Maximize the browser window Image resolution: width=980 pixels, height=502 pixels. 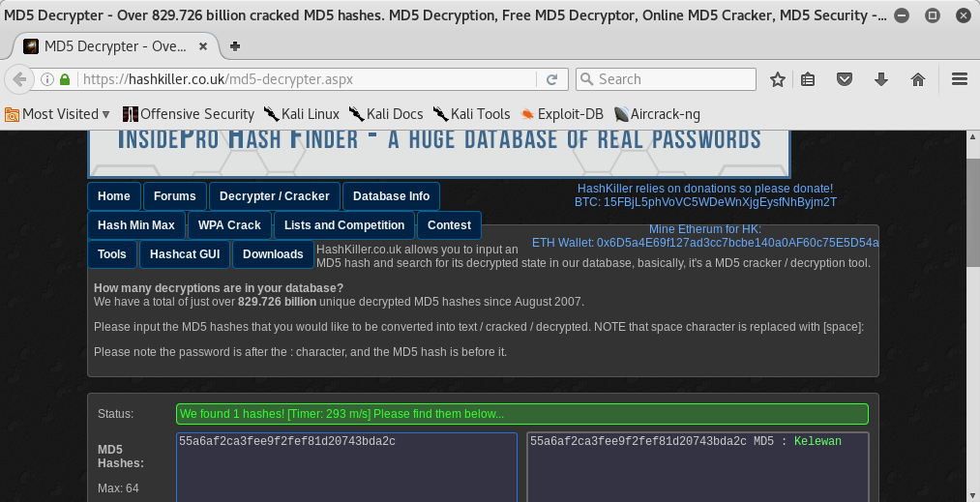[932, 15]
